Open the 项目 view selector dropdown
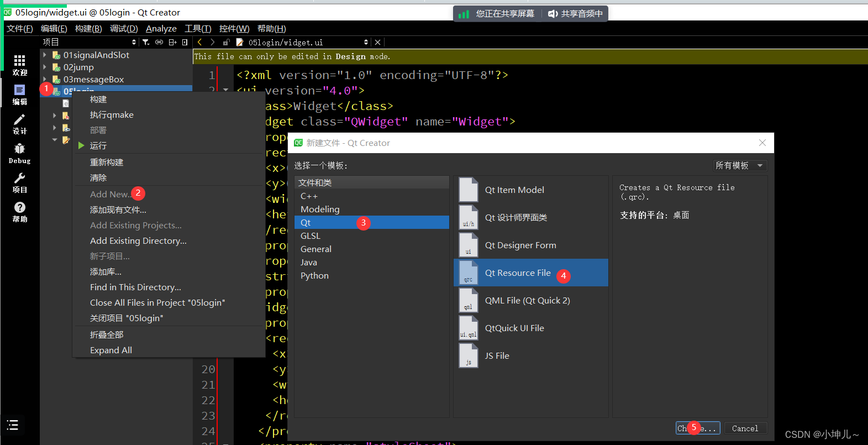The width and height of the screenshot is (868, 445). pyautogui.click(x=90, y=42)
